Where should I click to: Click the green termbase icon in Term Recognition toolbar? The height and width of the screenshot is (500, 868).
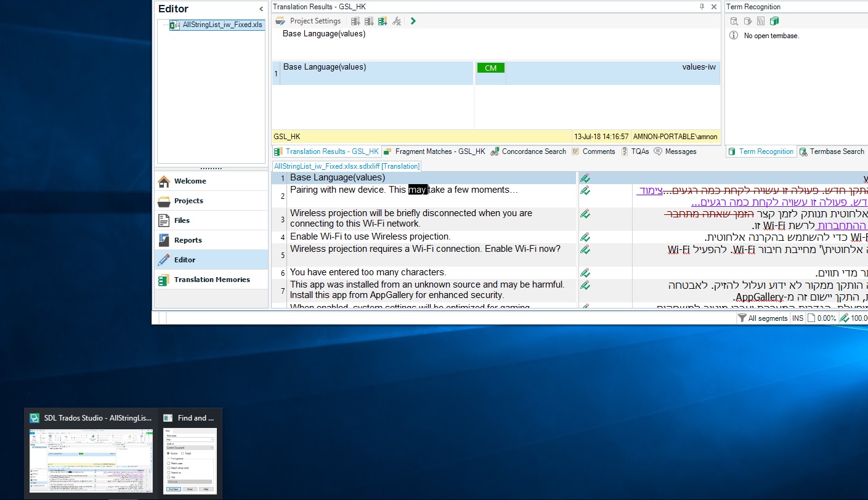pos(774,21)
